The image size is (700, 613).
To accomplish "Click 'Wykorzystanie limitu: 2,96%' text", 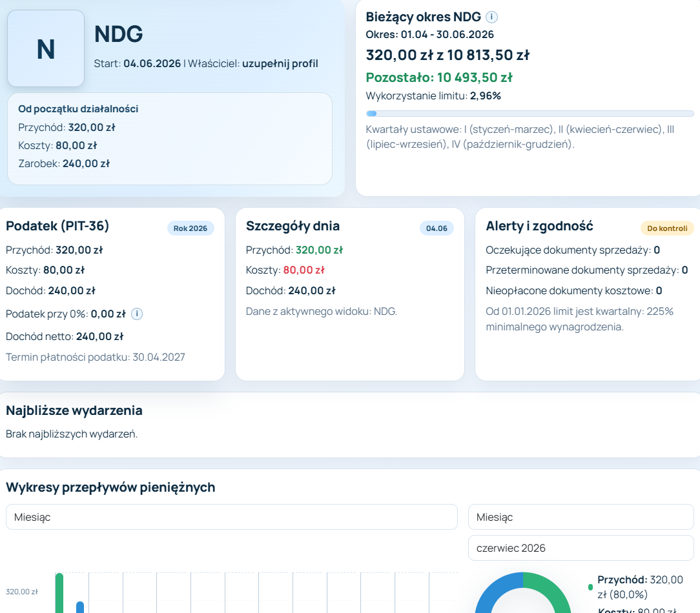I will point(433,96).
